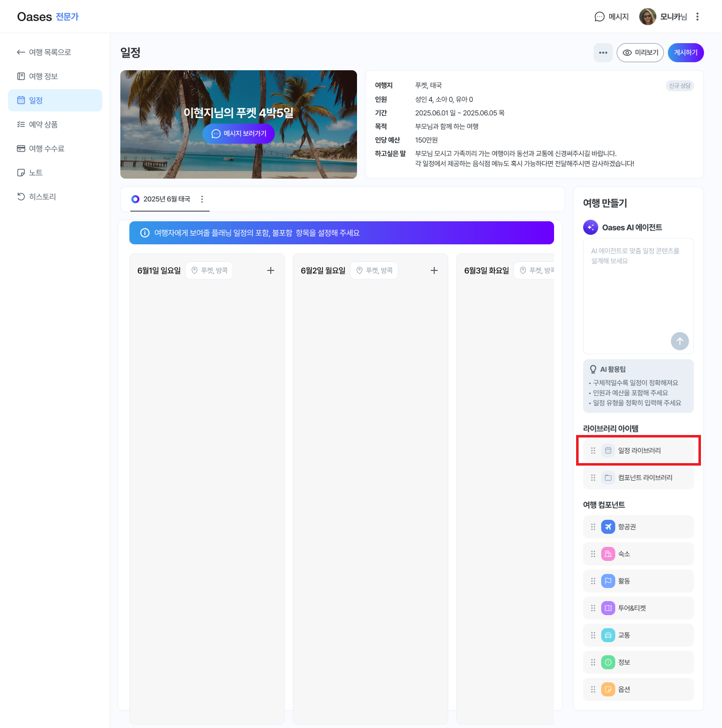Go to 예약 상품 in the sidebar

43,124
